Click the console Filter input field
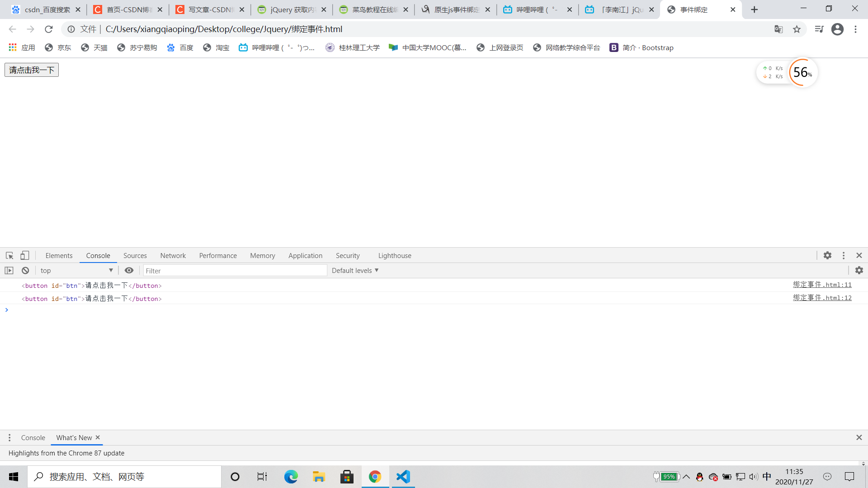Screen dimensions: 868x488 (x=235, y=270)
